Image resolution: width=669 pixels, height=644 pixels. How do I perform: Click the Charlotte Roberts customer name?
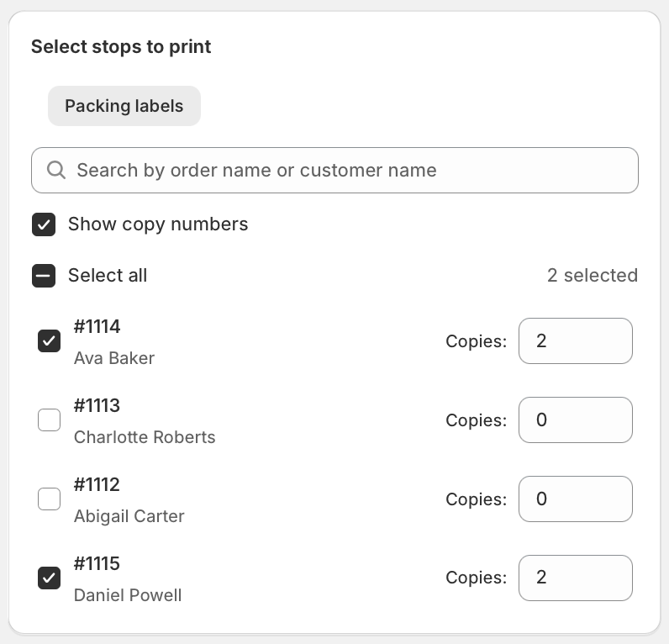145,437
